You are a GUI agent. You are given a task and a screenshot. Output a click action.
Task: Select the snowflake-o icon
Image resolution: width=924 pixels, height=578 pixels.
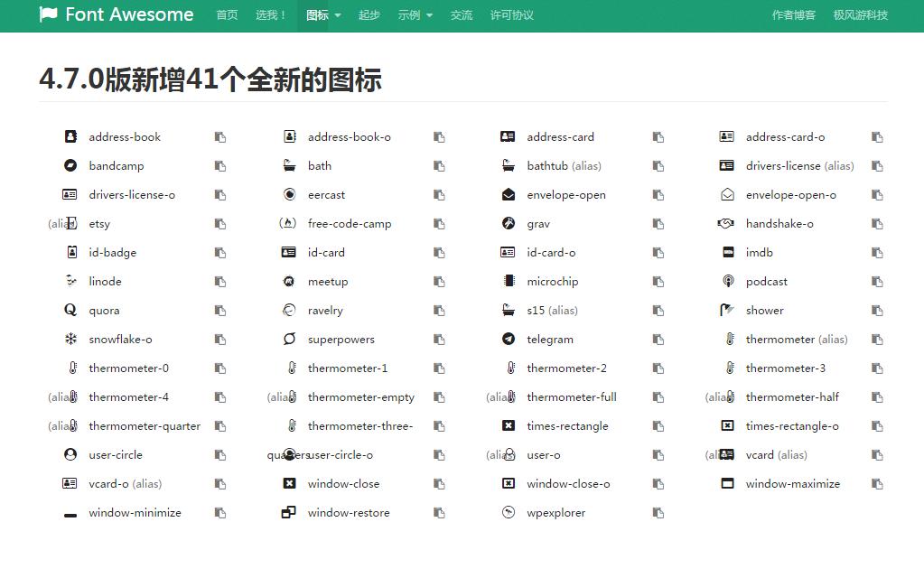point(70,339)
